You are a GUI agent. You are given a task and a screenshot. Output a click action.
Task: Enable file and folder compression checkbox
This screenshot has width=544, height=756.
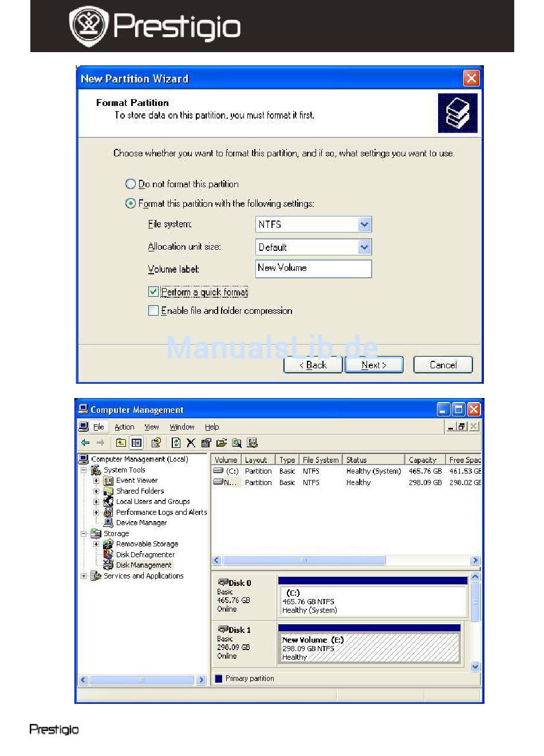153,310
